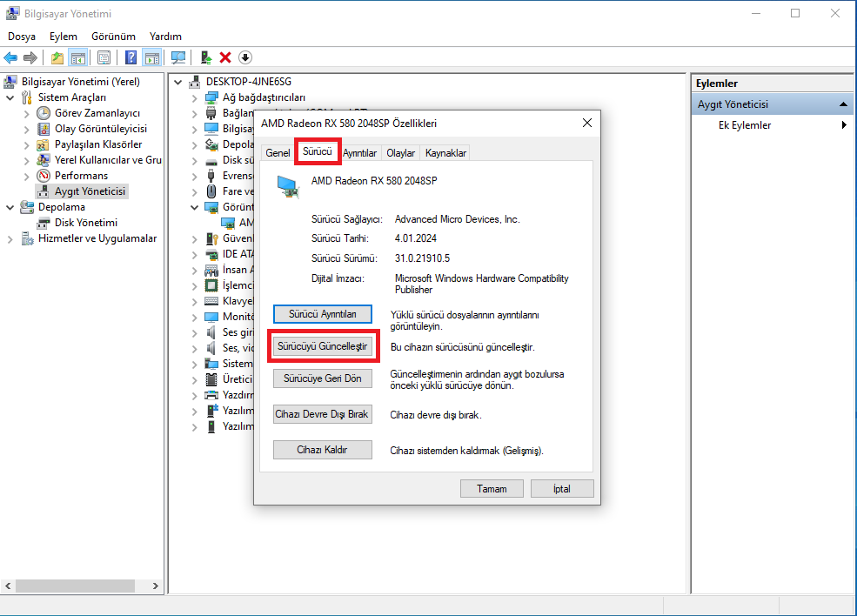Open Yerel Kullanıcılar ve Gruplar tree node

pos(108,160)
